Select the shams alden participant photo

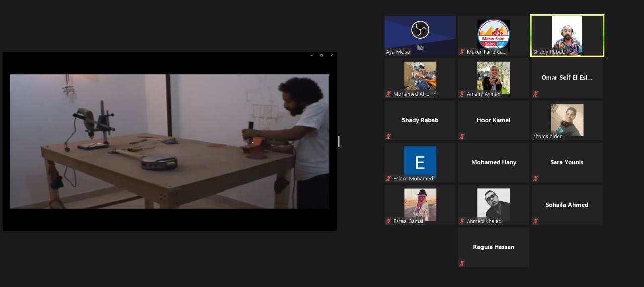point(567,120)
